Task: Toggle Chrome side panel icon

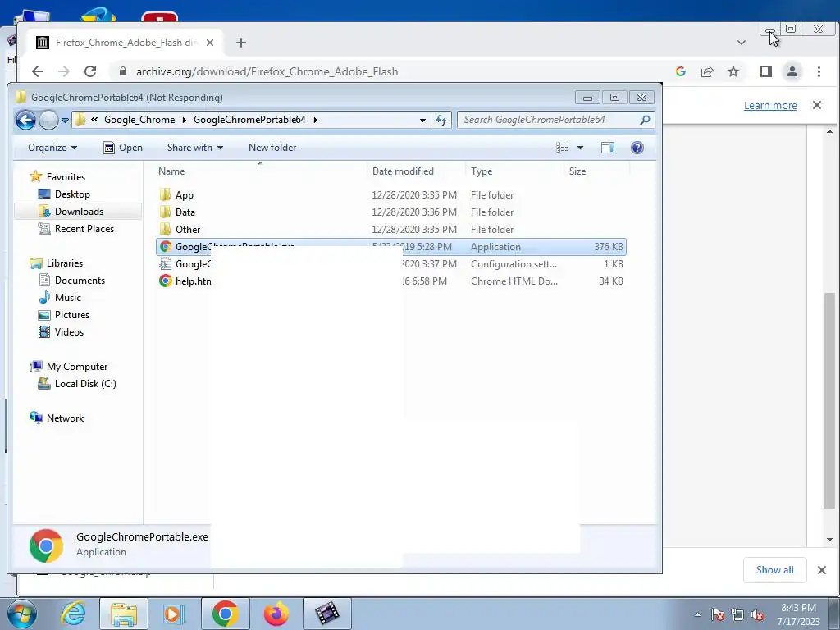Action: (766, 71)
